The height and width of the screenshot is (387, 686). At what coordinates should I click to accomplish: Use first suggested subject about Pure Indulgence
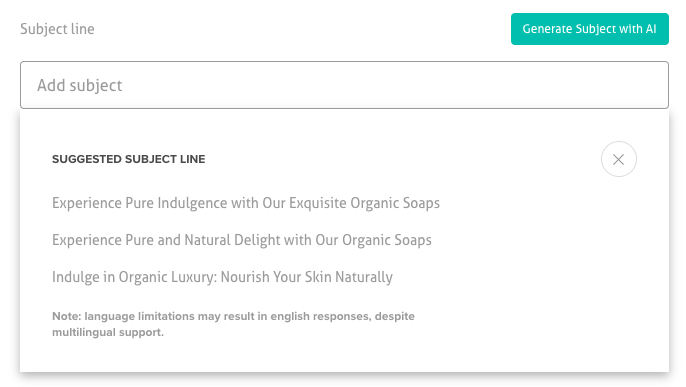(246, 203)
